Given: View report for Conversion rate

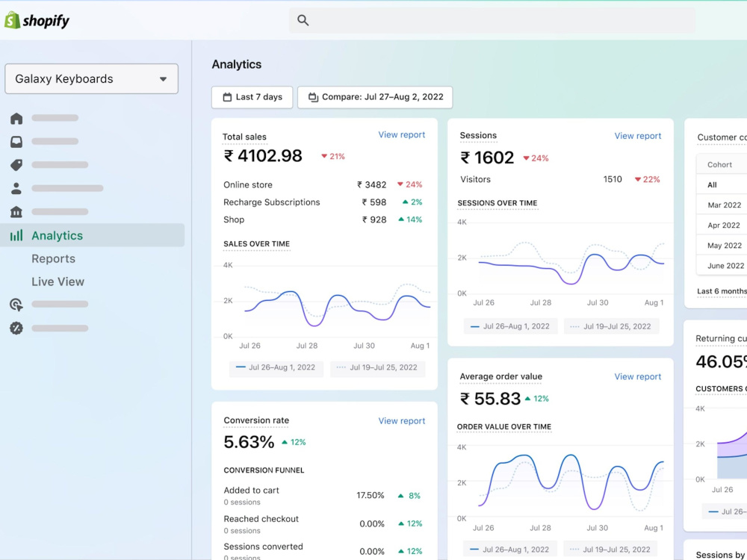Looking at the screenshot, I should [x=402, y=421].
